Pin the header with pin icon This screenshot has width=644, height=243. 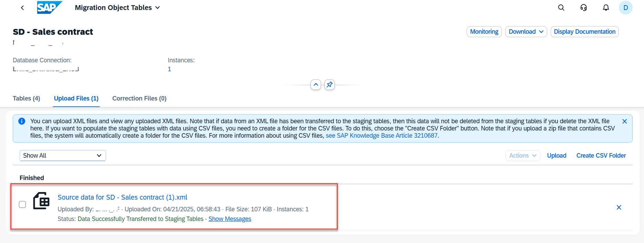[x=330, y=85]
